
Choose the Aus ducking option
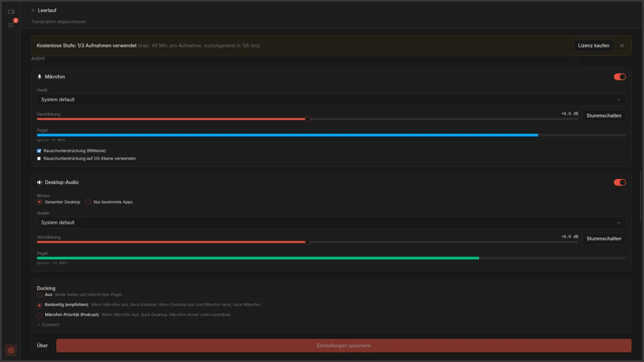click(x=40, y=295)
